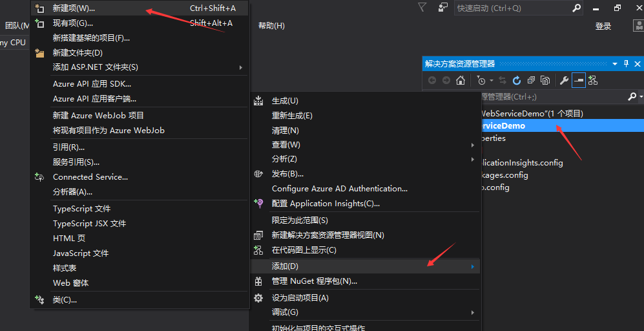
Task: Add an HTML 页 item
Action: coord(140,238)
